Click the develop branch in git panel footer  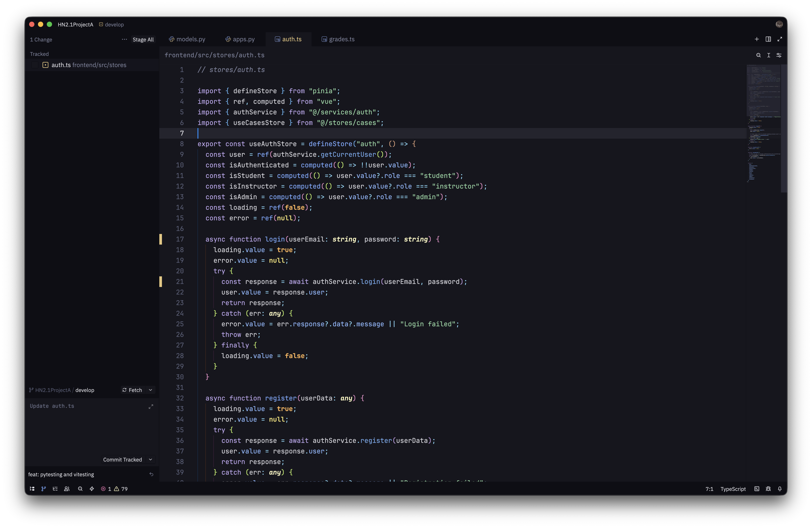click(x=85, y=390)
